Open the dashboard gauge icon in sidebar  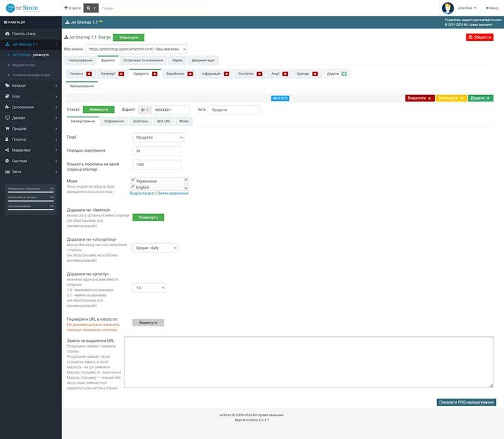click(7, 33)
